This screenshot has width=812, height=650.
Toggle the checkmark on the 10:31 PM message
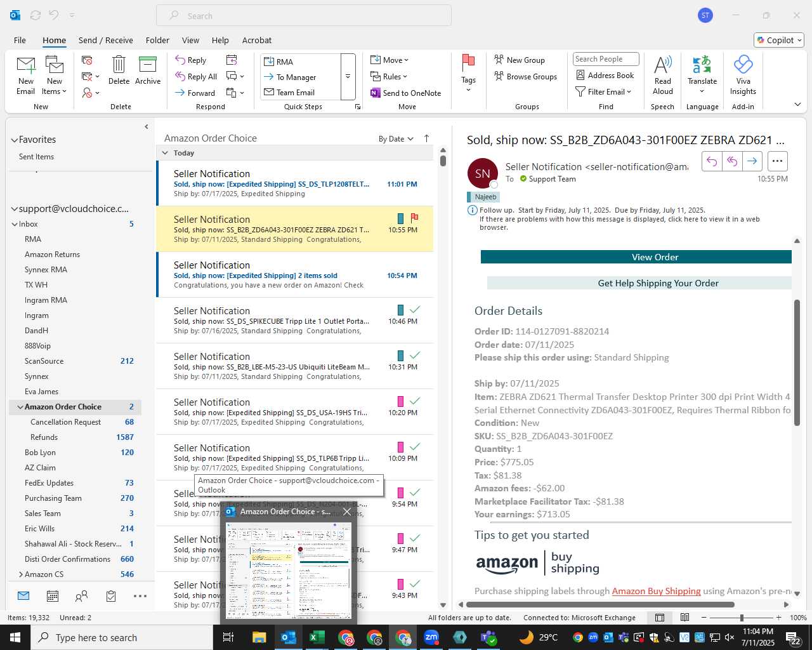[415, 355]
